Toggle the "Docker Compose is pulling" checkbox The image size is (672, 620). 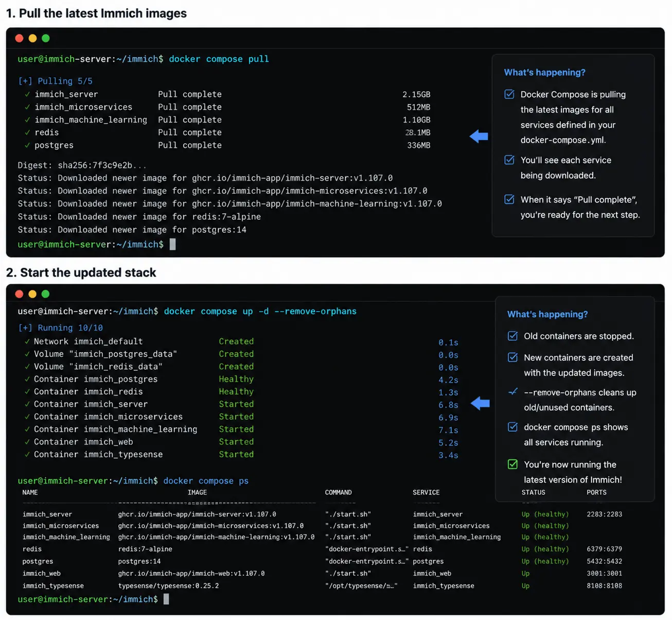click(x=509, y=94)
